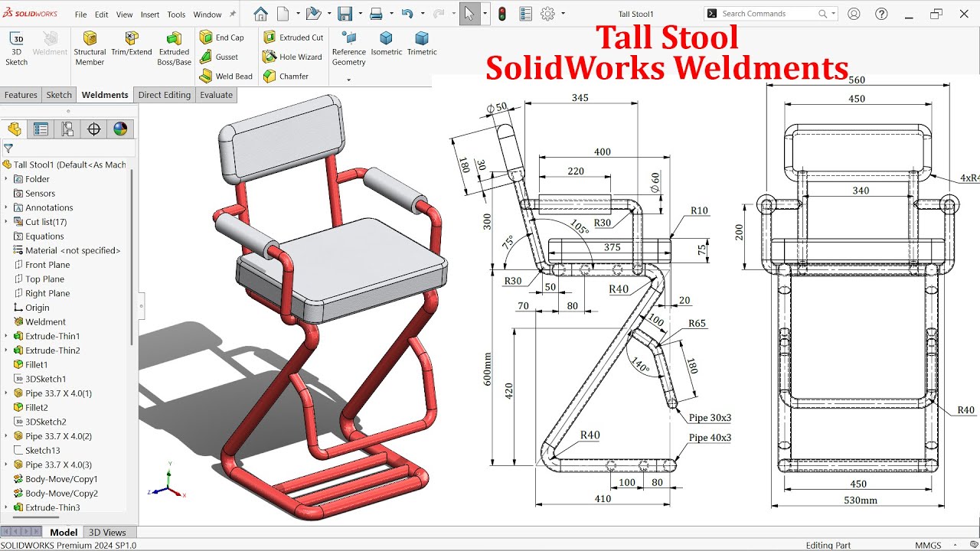The height and width of the screenshot is (551, 980).
Task: Click the feature tree filter icon
Action: [x=8, y=148]
